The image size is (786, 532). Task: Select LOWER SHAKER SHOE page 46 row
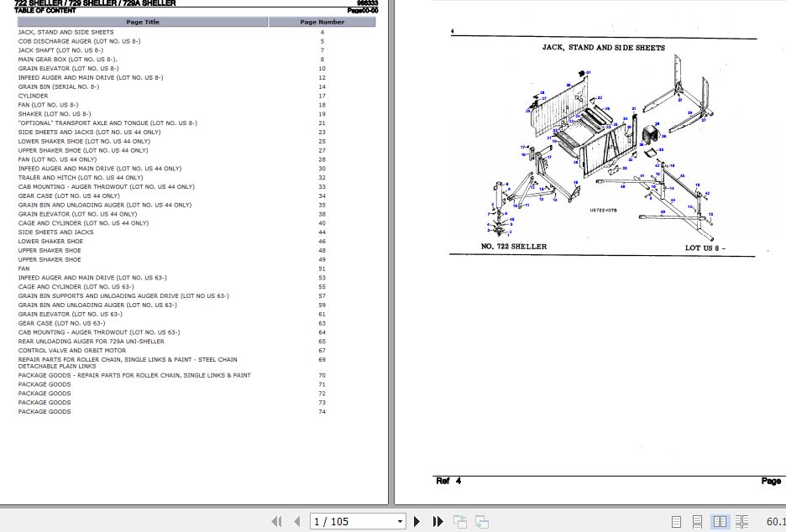click(x=50, y=241)
